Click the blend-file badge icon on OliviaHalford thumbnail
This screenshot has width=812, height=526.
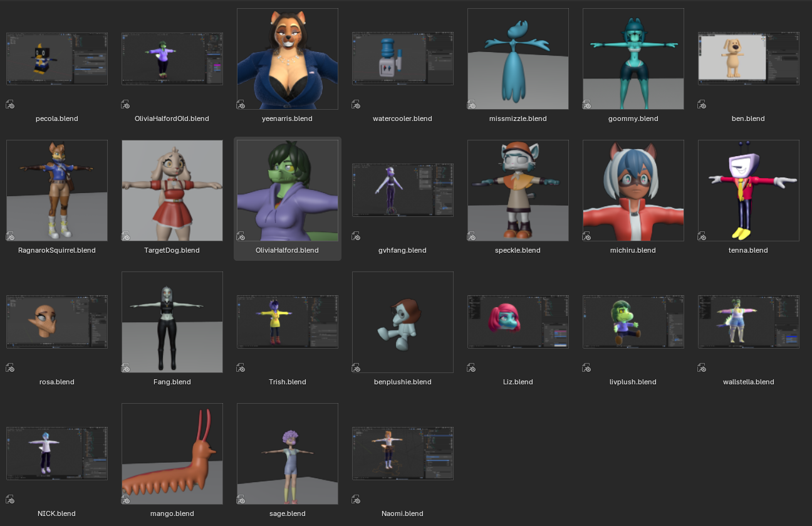(x=241, y=236)
